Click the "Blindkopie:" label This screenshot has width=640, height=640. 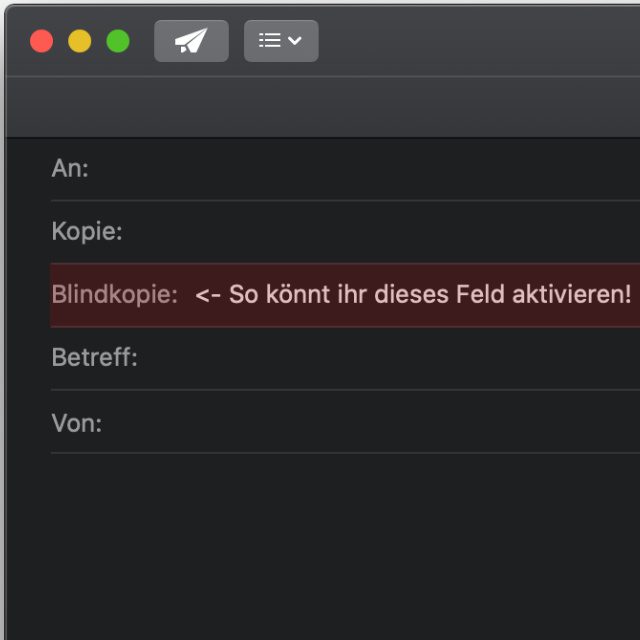coord(114,295)
